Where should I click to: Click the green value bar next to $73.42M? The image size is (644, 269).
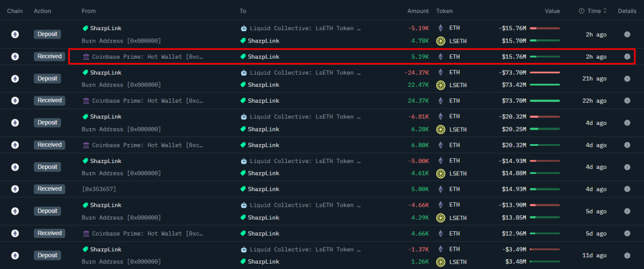[544, 85]
